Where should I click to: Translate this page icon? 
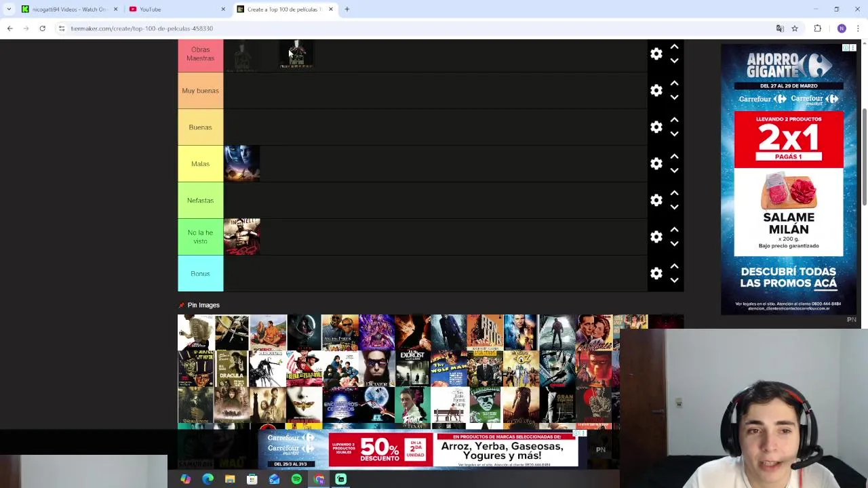pyautogui.click(x=780, y=28)
